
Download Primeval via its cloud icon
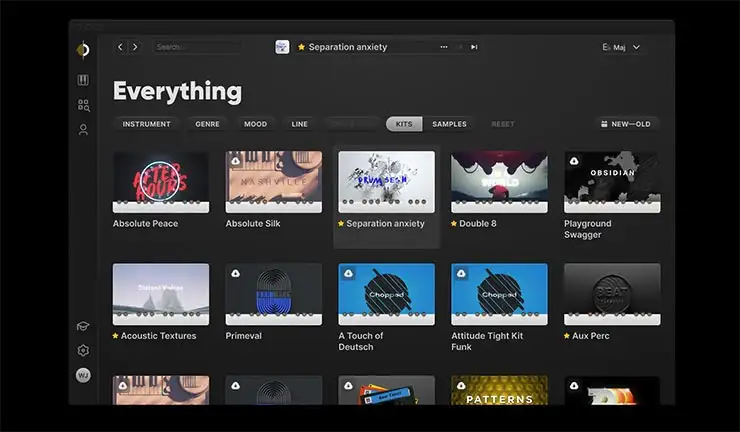point(235,273)
